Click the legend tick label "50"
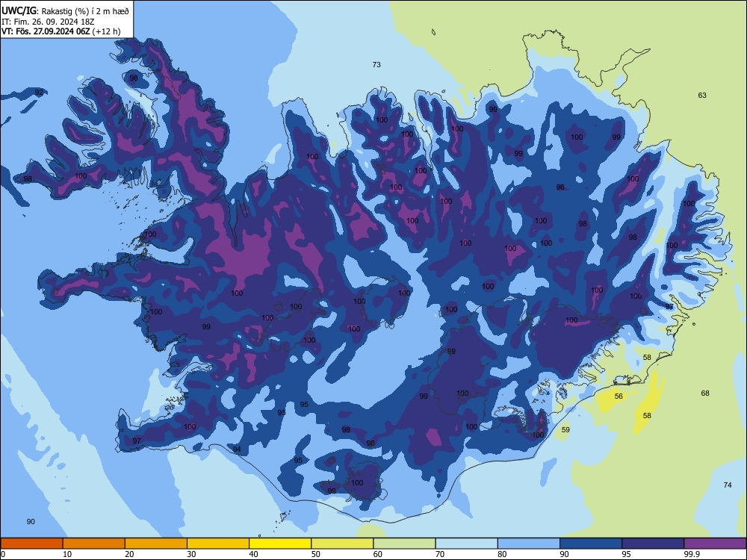The image size is (747, 560). pos(315,554)
